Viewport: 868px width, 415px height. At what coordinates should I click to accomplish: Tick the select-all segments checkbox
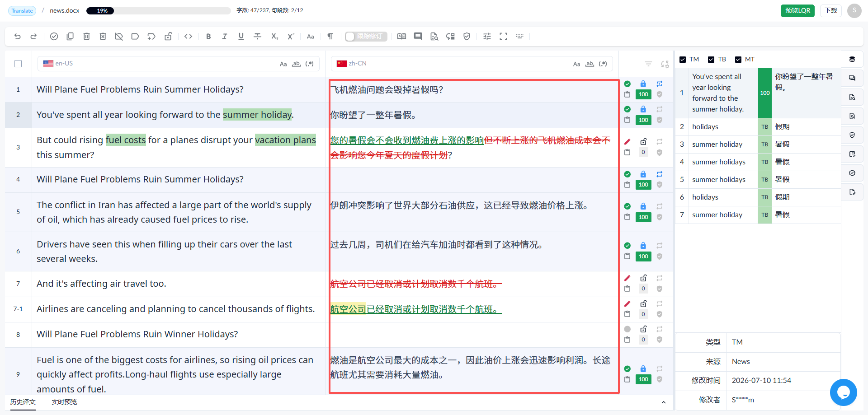pyautogui.click(x=18, y=64)
